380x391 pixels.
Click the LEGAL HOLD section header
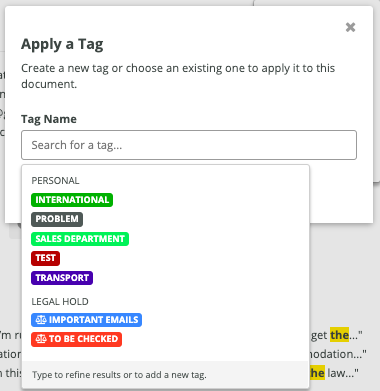(x=60, y=301)
